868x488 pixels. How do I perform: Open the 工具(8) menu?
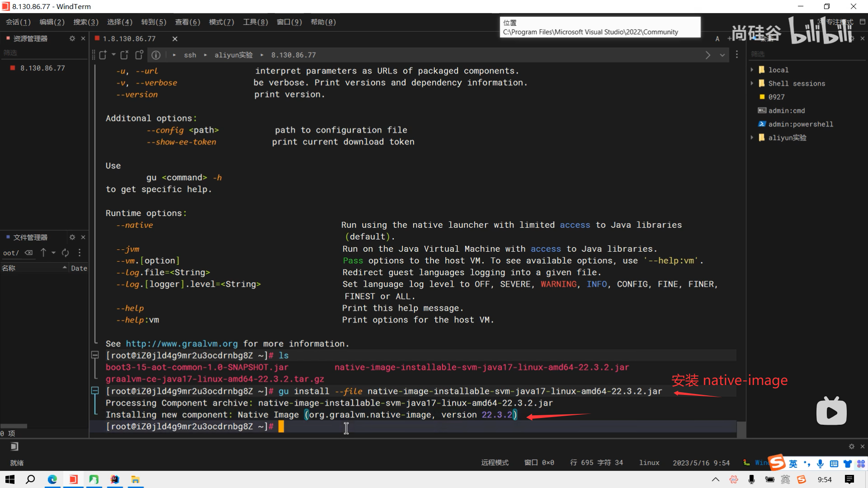pos(255,22)
